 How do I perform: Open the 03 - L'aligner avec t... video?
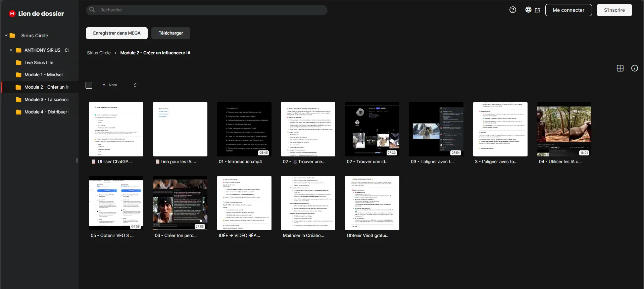[x=436, y=129]
